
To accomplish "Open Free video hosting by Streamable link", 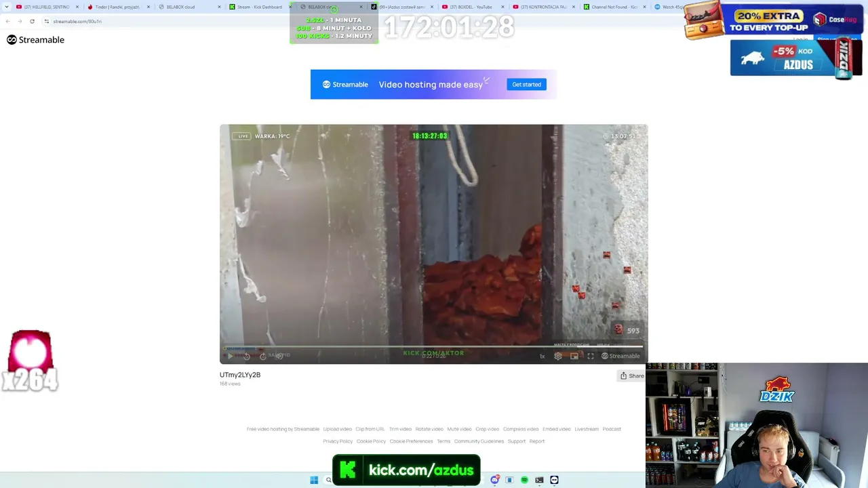I will coord(283,429).
